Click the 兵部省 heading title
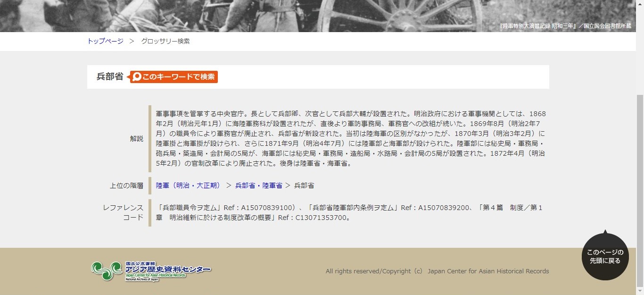The width and height of the screenshot is (644, 295). (110, 76)
